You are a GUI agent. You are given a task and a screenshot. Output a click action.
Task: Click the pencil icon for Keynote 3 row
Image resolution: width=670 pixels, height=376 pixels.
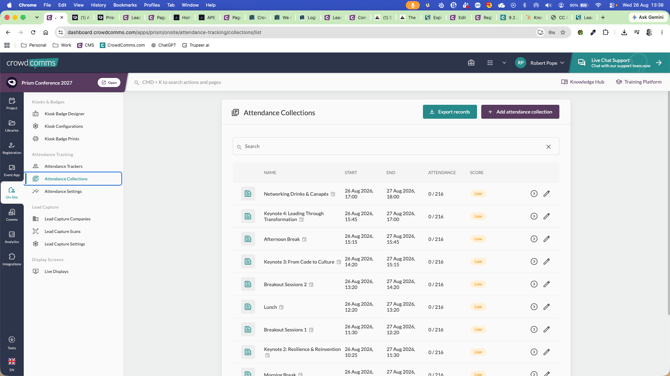tap(547, 261)
